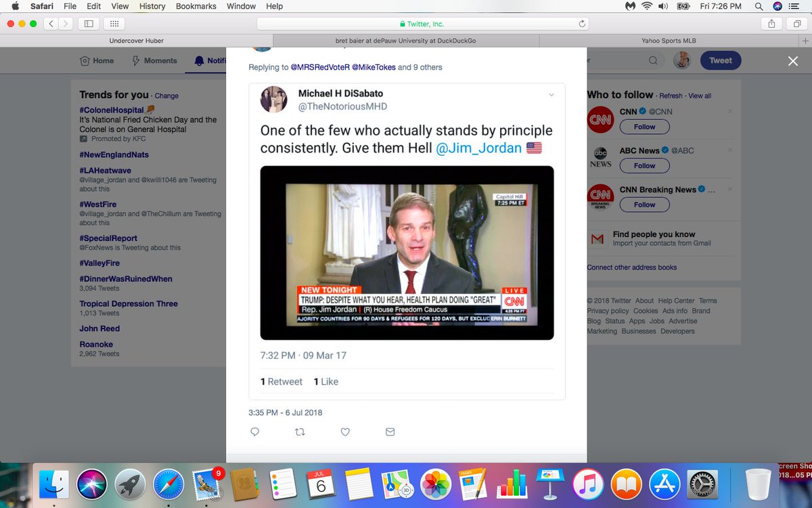Open the #SpecialReport trend
This screenshot has width=812, height=508.
(x=108, y=238)
